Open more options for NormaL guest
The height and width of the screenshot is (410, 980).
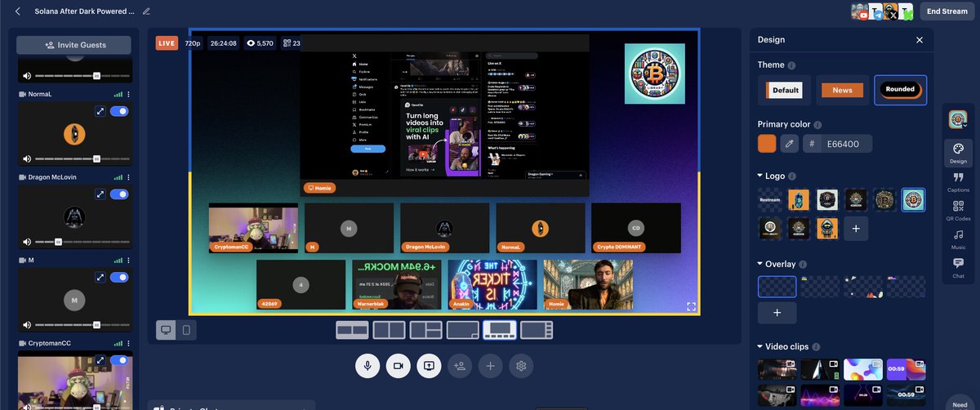point(128,94)
